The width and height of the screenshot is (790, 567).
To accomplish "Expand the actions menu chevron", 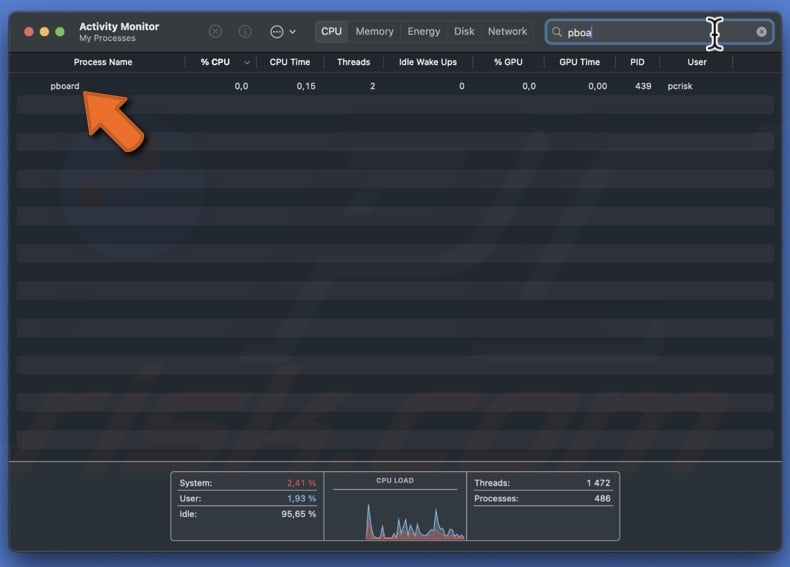I will point(293,32).
